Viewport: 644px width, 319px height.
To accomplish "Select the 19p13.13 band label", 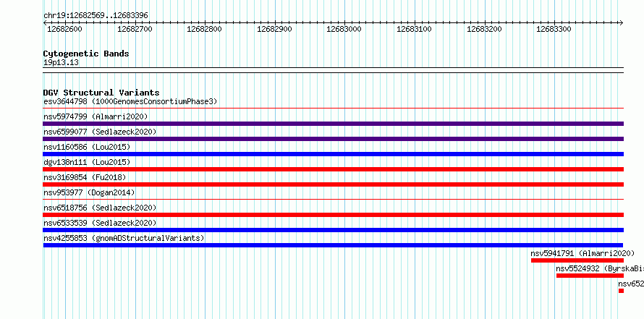I will 61,63.
